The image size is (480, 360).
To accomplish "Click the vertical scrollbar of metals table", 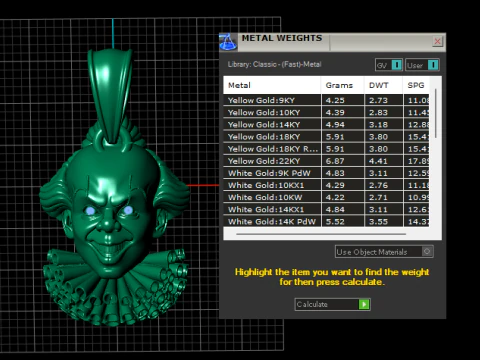I will [x=436, y=113].
